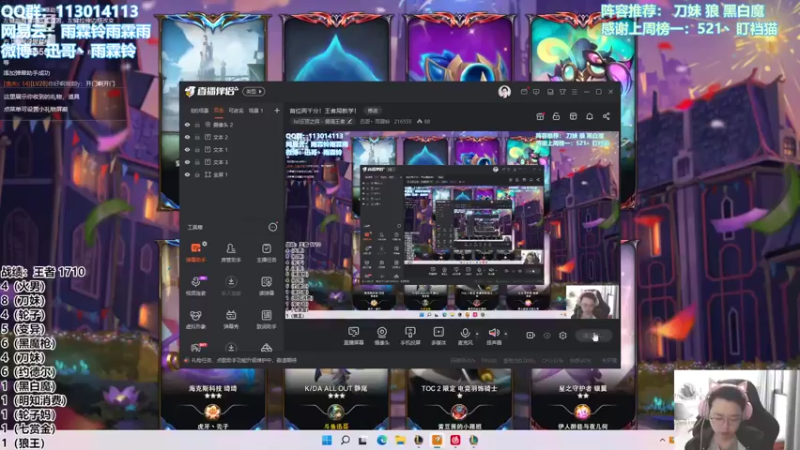Open taskbar Search
The height and width of the screenshot is (450, 800).
tap(345, 440)
